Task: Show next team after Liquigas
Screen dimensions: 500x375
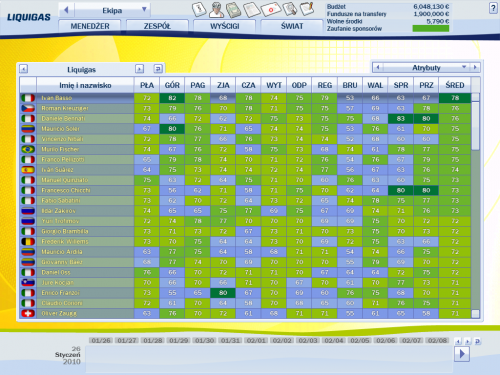Action: coord(139,69)
